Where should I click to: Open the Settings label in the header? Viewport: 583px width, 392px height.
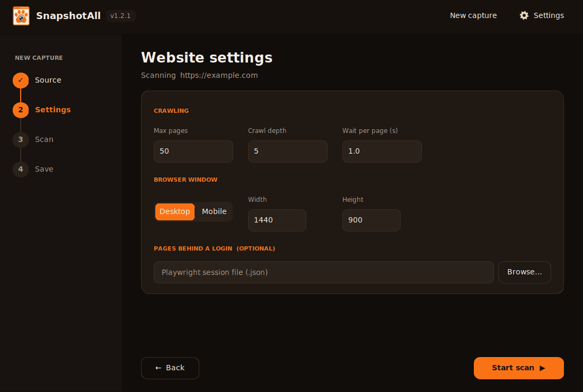point(549,15)
